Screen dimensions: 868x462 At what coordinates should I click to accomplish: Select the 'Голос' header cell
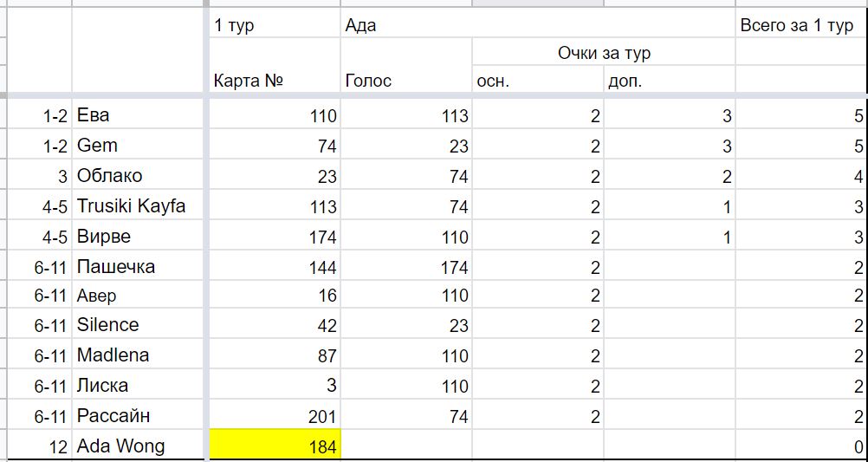(x=406, y=80)
